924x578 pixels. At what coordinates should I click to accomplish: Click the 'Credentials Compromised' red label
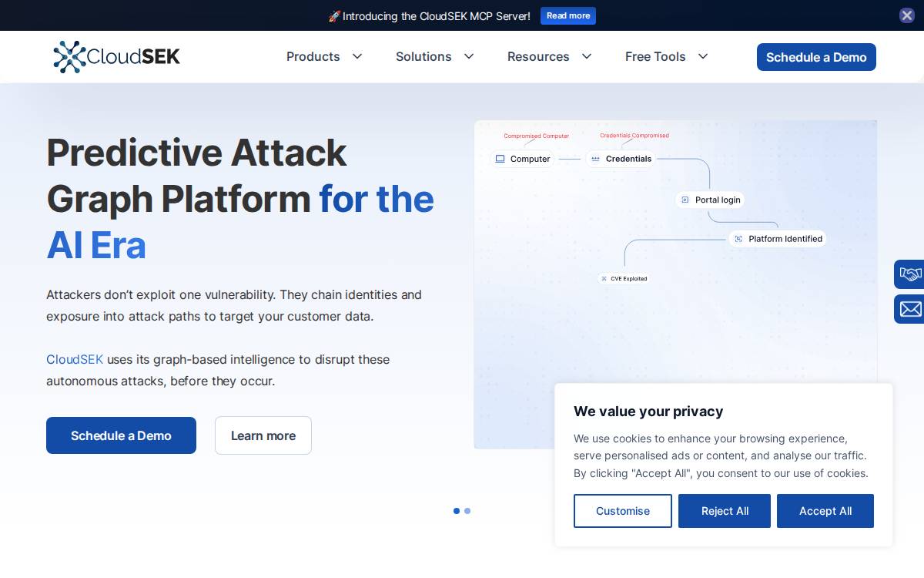click(x=634, y=136)
